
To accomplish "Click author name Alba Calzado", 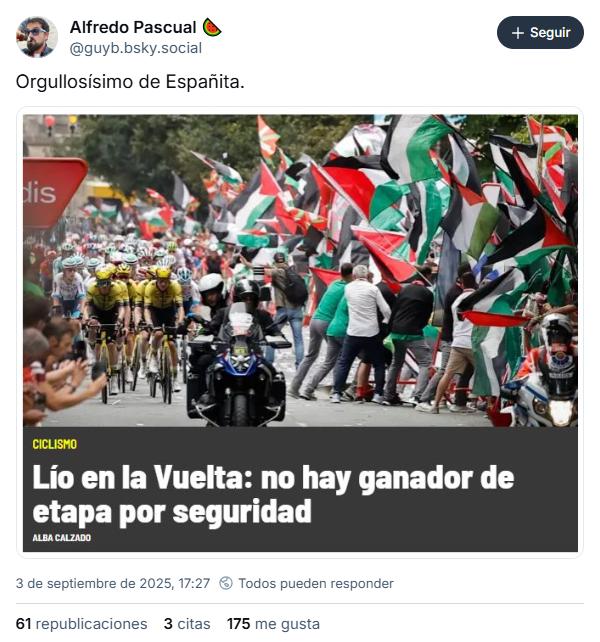I will coord(61,538).
